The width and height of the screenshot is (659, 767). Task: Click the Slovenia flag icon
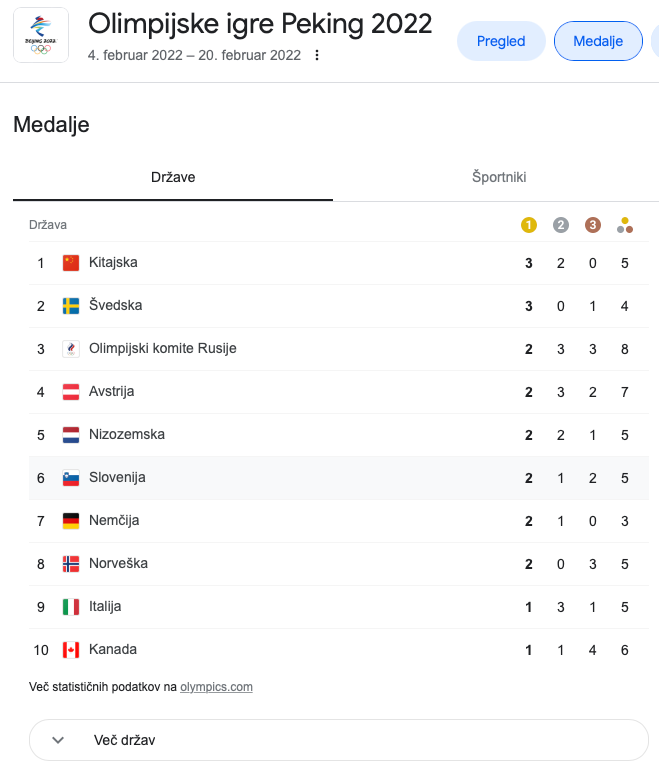click(x=71, y=478)
